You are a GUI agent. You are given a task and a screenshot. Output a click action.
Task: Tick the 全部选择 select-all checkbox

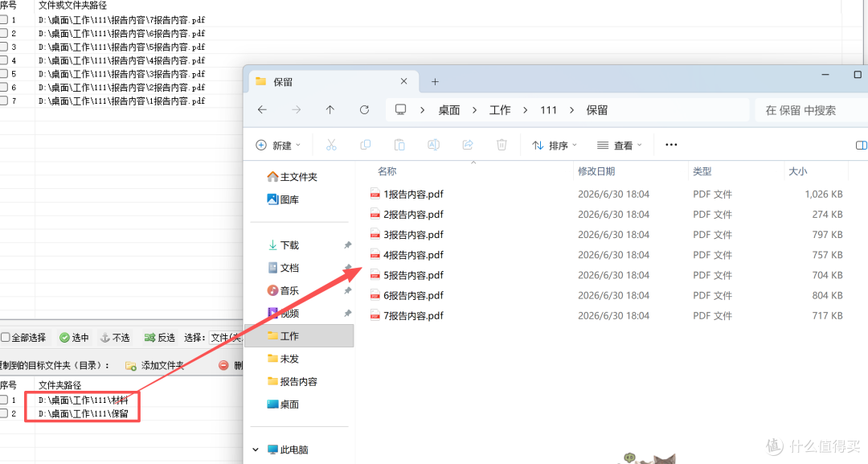(6, 337)
